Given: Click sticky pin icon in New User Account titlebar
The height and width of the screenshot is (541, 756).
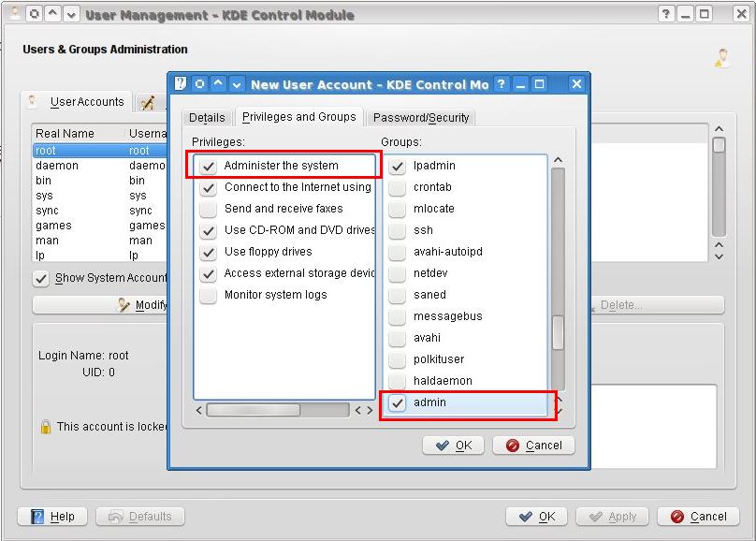Looking at the screenshot, I should (x=199, y=84).
